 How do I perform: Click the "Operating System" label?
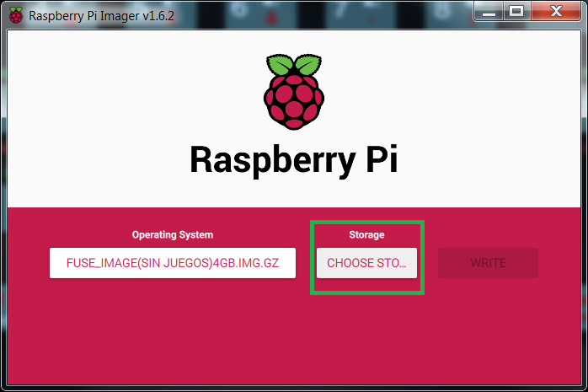click(173, 235)
